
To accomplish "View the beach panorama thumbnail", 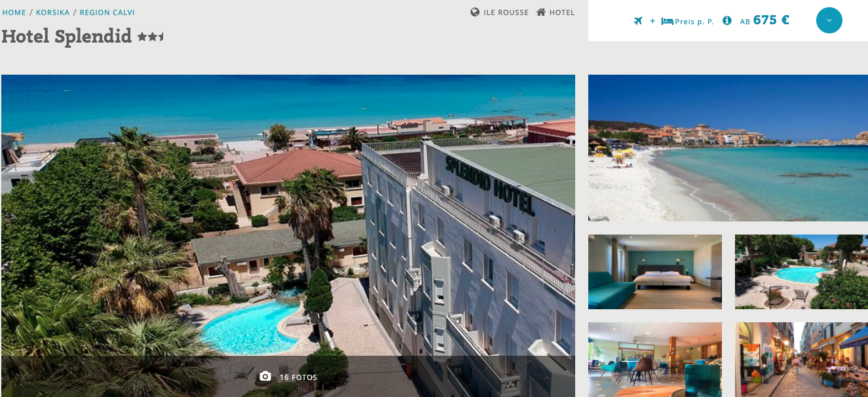I will tap(728, 148).
